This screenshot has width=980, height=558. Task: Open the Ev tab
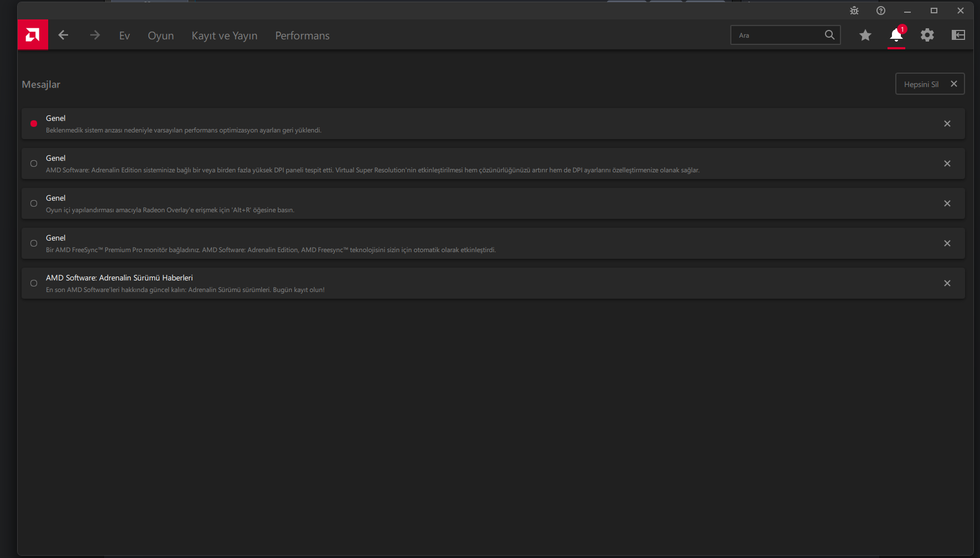point(125,35)
